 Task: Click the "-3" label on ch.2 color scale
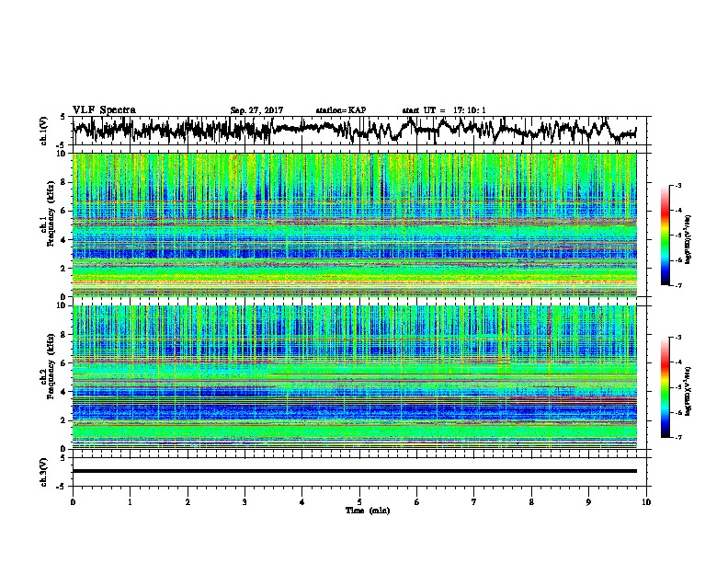pyautogui.click(x=677, y=338)
